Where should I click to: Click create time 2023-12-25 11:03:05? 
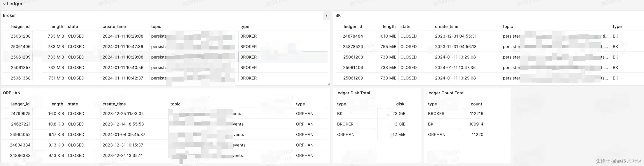[123, 114]
